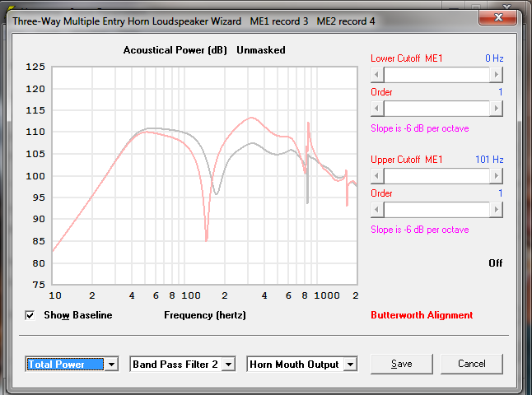532x395 pixels.
Task: Click the Off status text
Action: [x=496, y=263]
